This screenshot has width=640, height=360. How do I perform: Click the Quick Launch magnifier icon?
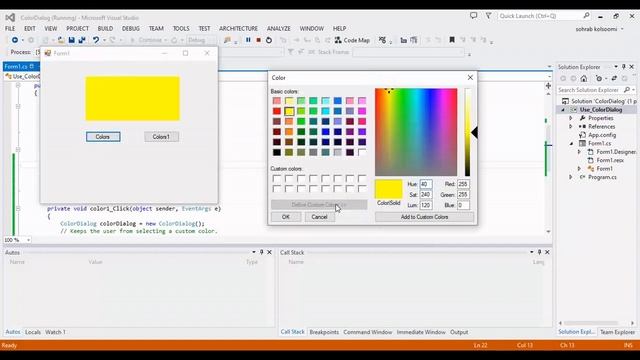586,16
